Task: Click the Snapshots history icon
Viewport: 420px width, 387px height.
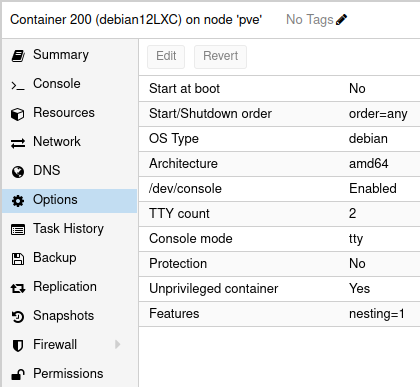Action: click(18, 317)
